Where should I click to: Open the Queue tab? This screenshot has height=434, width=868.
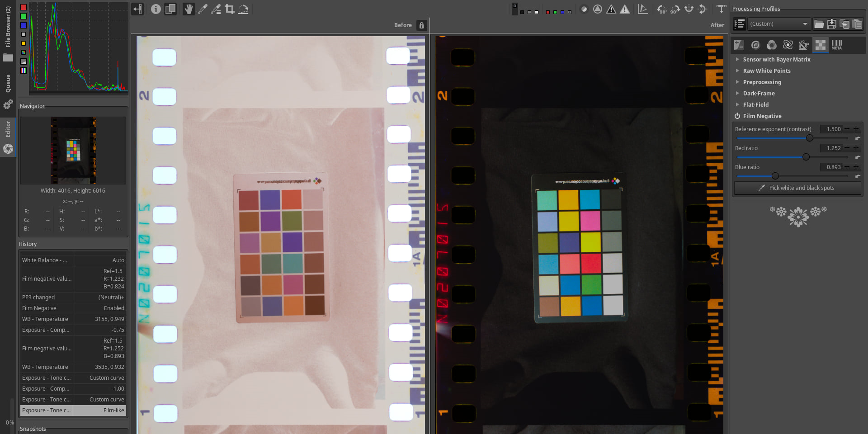(x=8, y=84)
